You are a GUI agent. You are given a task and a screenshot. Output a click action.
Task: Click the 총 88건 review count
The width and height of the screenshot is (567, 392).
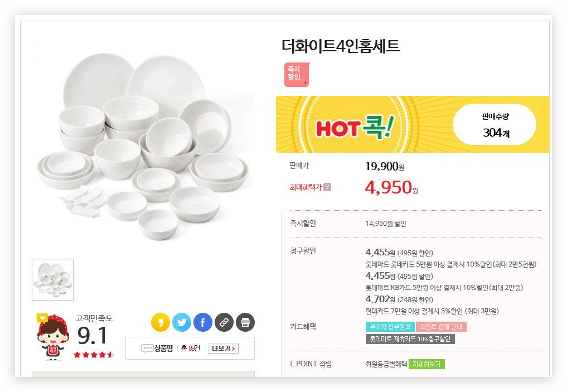click(191, 349)
